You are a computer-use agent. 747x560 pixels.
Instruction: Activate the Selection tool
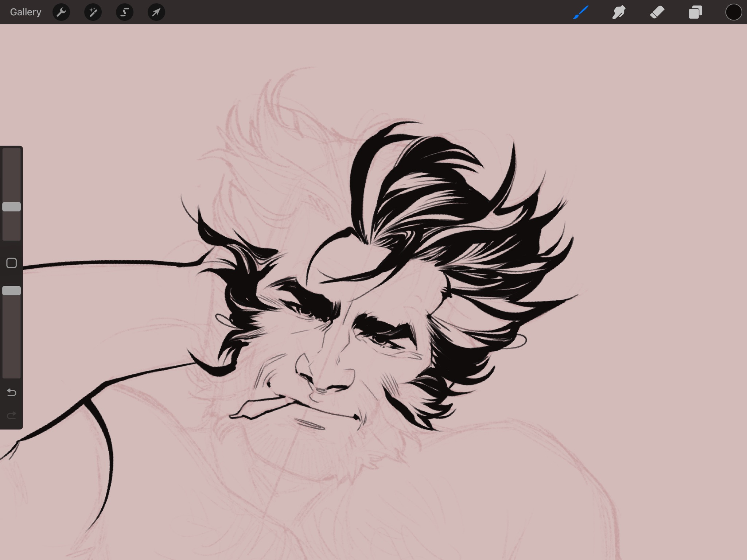point(125,12)
